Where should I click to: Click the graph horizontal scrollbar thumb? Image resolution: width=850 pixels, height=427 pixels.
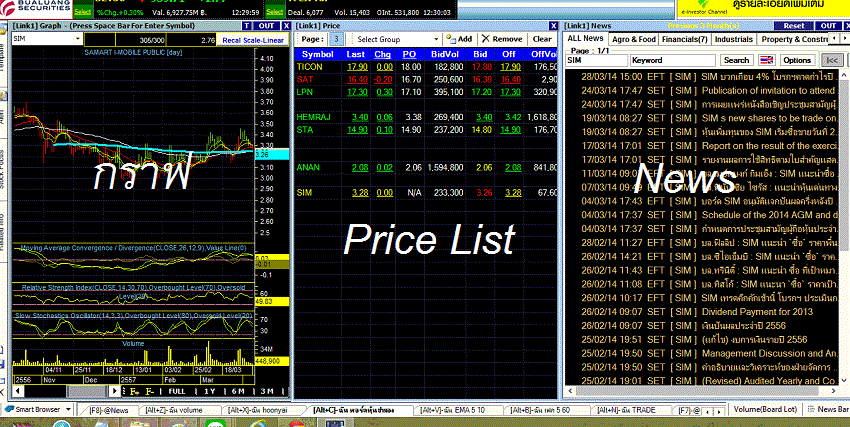pos(87,391)
